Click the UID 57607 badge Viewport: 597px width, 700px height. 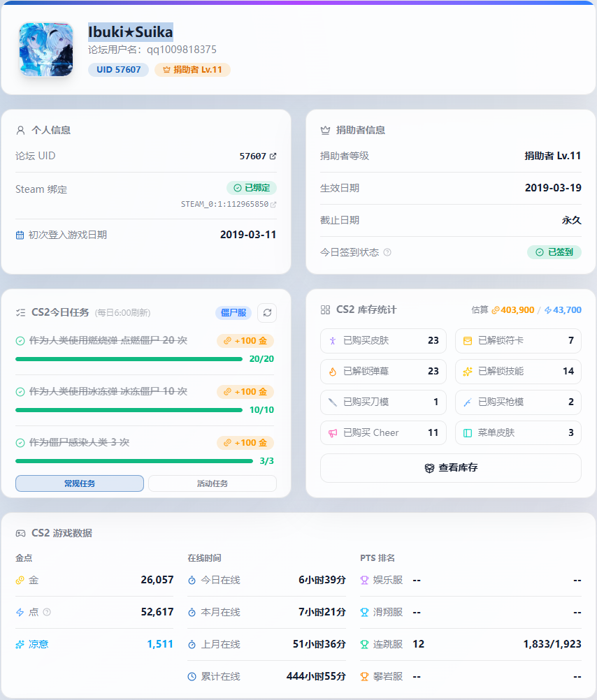tap(118, 70)
